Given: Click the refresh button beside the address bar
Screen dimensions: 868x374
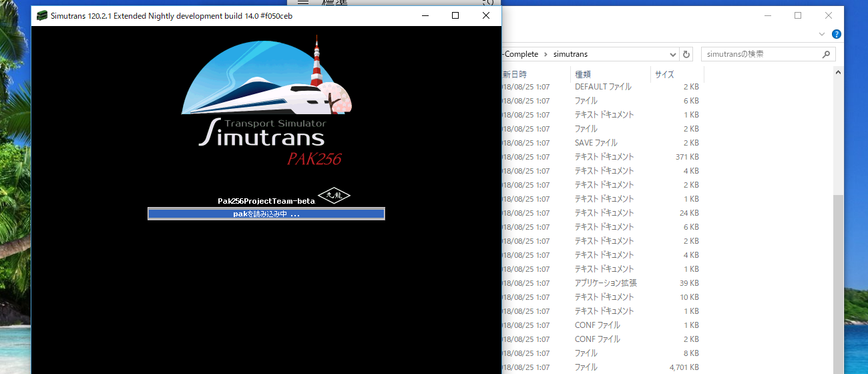Looking at the screenshot, I should tap(687, 54).
